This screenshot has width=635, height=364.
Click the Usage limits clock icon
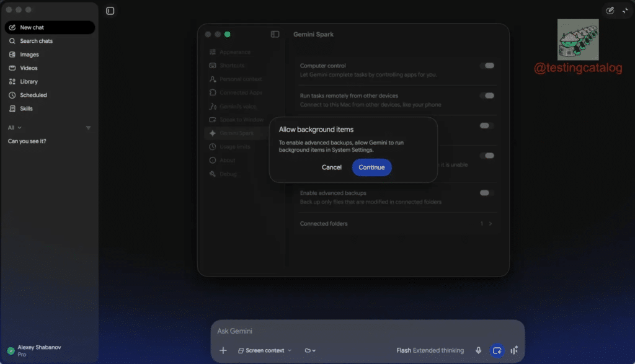213,147
